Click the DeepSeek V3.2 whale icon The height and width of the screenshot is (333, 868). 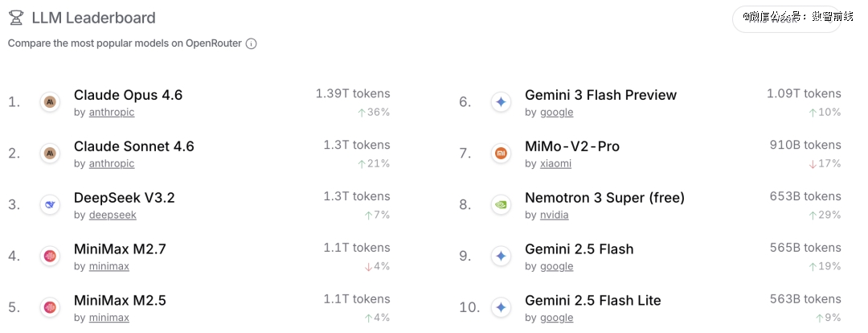[x=50, y=205]
